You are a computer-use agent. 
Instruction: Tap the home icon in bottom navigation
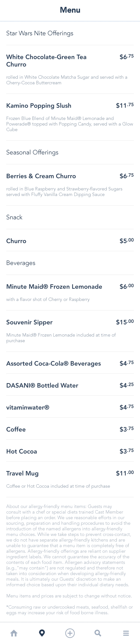click(14, 633)
